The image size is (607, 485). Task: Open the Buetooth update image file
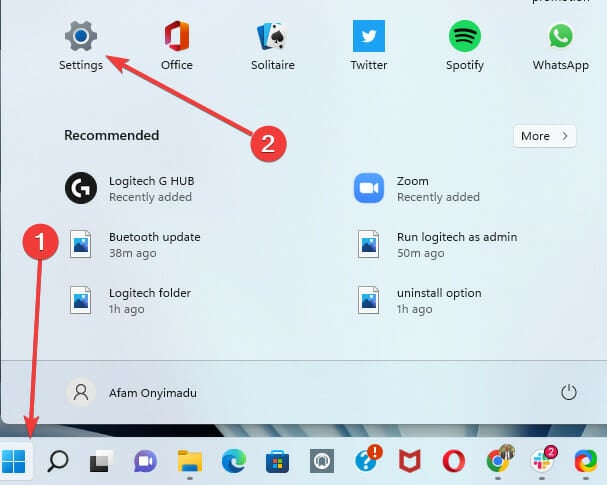(x=134, y=245)
